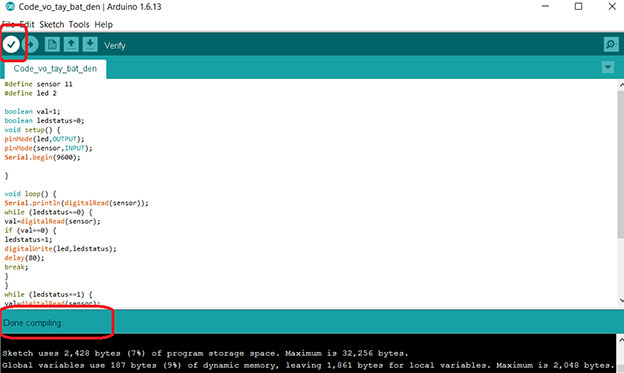
Task: Open the File menu
Action: pyautogui.click(x=8, y=25)
